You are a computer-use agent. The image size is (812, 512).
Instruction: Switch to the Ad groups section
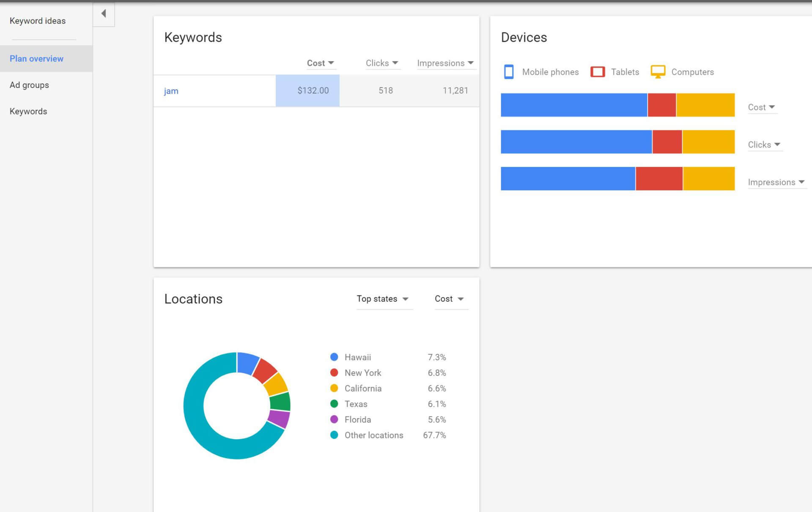[x=29, y=85]
